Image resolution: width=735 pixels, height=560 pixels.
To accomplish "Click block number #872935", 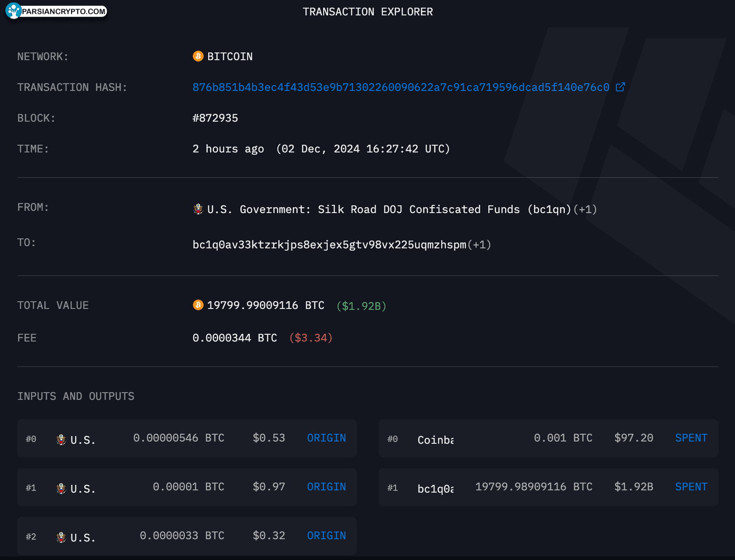I will 215,118.
